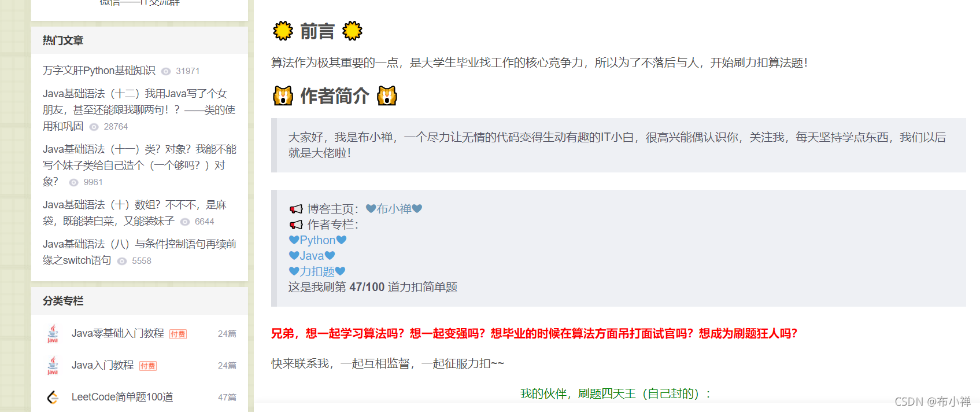Open the LeetCode简单题100道 category
Image resolution: width=980 pixels, height=412 pixels.
tap(122, 397)
